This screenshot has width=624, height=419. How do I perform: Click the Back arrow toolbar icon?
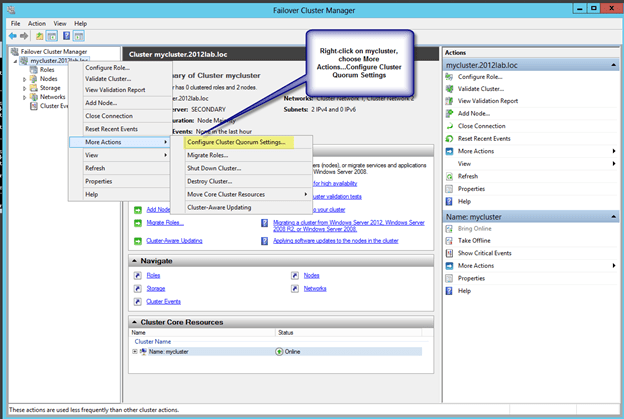pos(11,35)
